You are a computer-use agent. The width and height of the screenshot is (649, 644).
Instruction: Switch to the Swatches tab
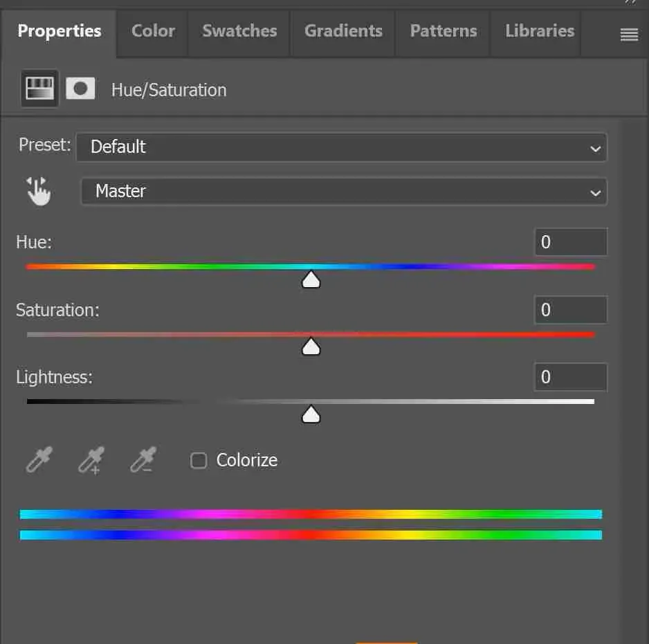tap(239, 31)
